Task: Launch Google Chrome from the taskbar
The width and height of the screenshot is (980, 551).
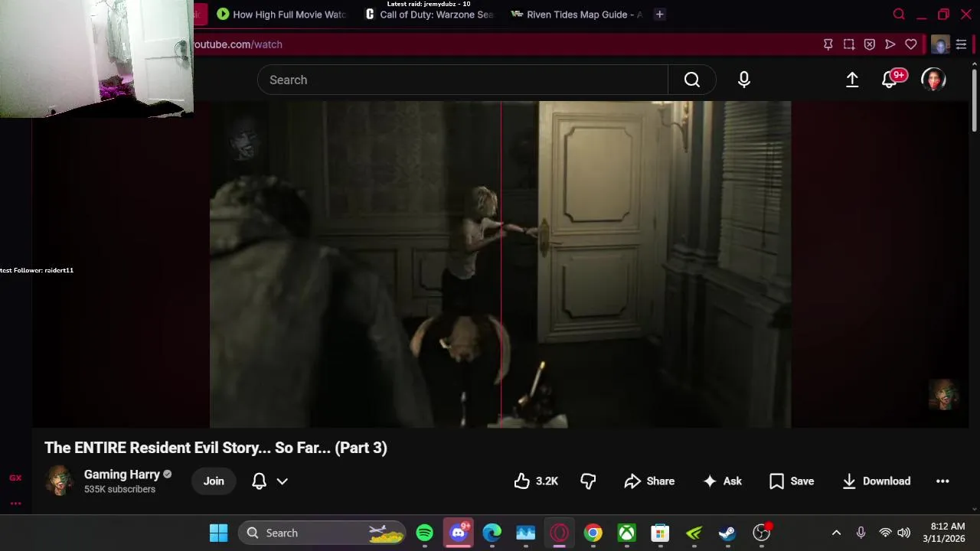Action: [593, 533]
